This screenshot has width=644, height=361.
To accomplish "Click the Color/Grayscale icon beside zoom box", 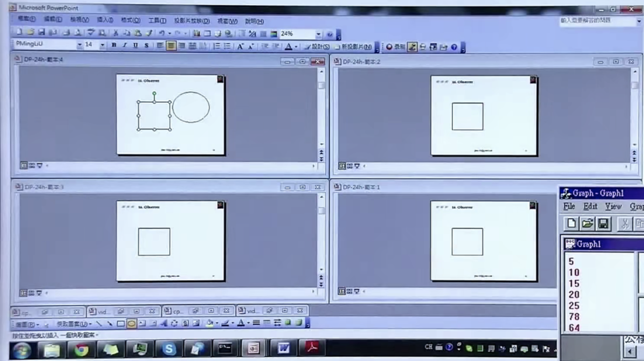I will (x=274, y=34).
